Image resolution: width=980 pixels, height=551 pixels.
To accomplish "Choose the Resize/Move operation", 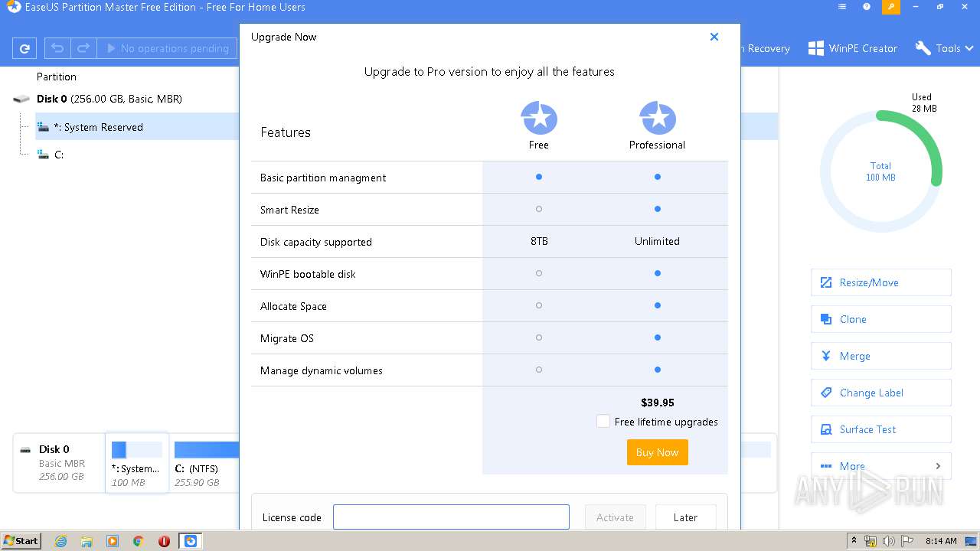I will 880,282.
